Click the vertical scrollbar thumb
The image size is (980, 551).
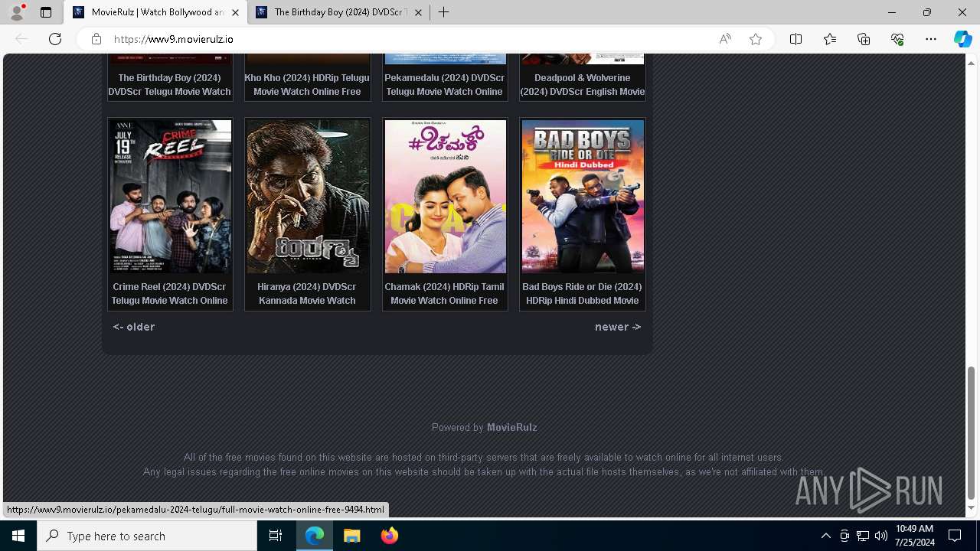pos(971,432)
